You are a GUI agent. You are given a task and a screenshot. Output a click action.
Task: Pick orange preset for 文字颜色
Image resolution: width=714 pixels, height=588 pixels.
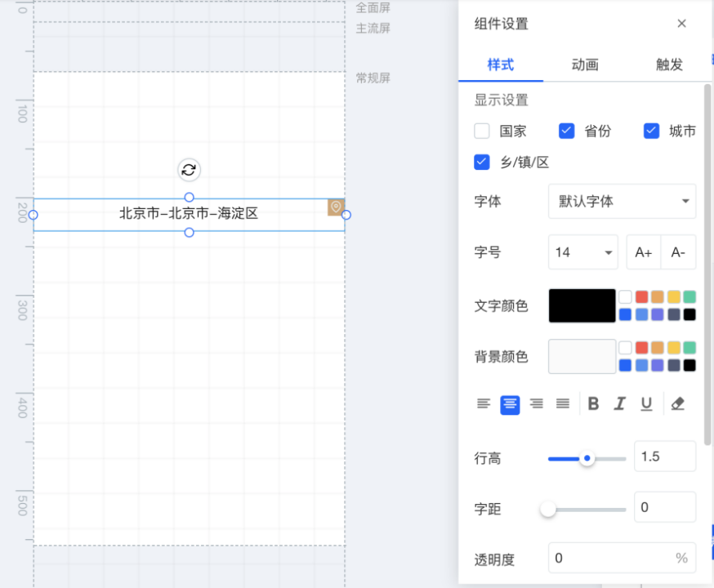pos(658,297)
